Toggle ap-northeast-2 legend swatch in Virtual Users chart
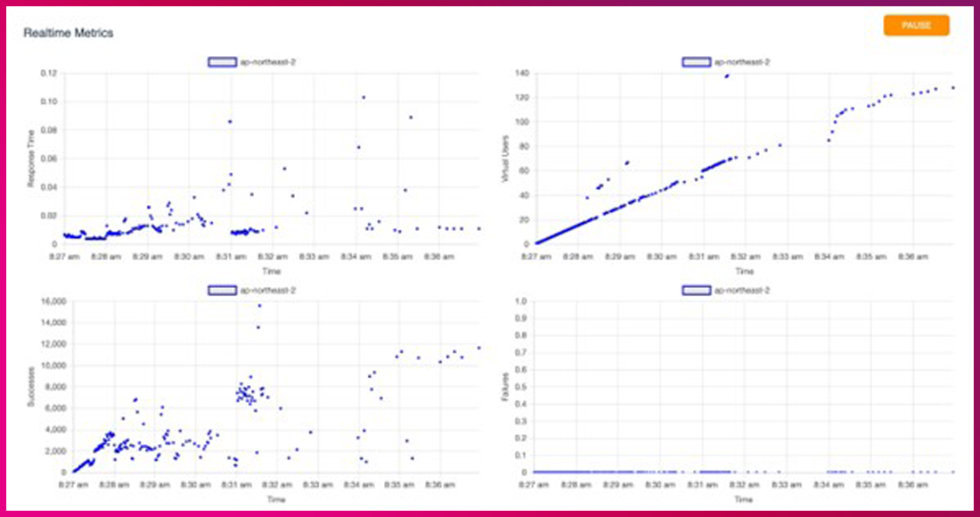The height and width of the screenshot is (517, 980). 694,62
